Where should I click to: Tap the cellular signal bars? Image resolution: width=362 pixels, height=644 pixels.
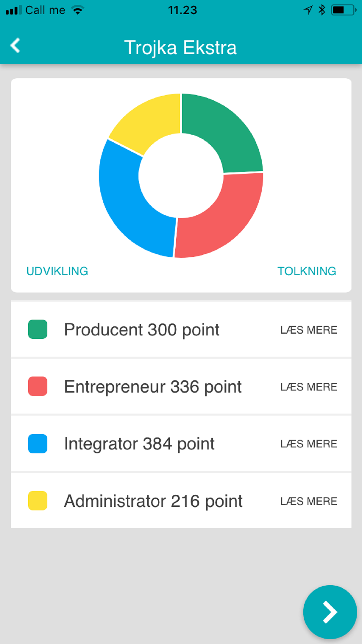(x=13, y=10)
